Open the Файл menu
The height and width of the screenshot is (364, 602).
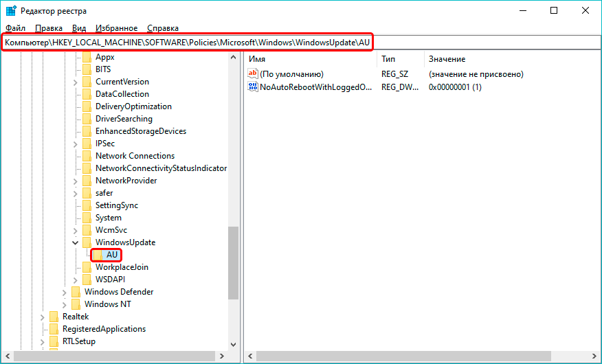pos(15,28)
